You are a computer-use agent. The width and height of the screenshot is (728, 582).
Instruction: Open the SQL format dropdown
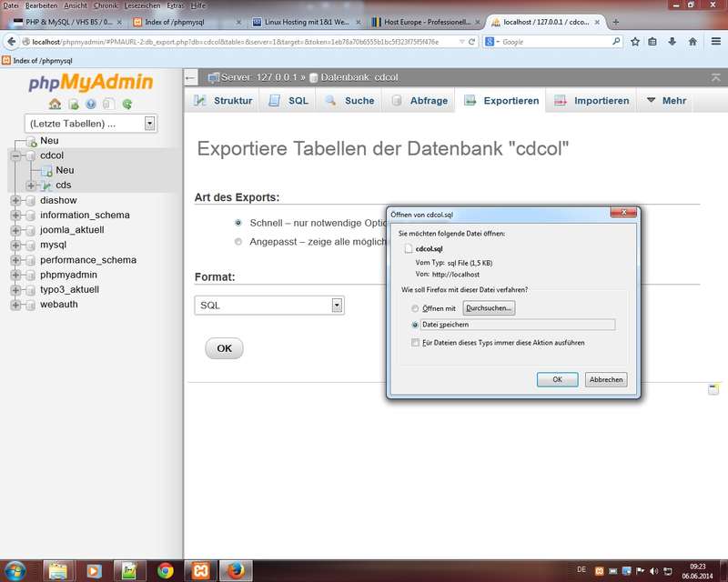click(x=269, y=306)
